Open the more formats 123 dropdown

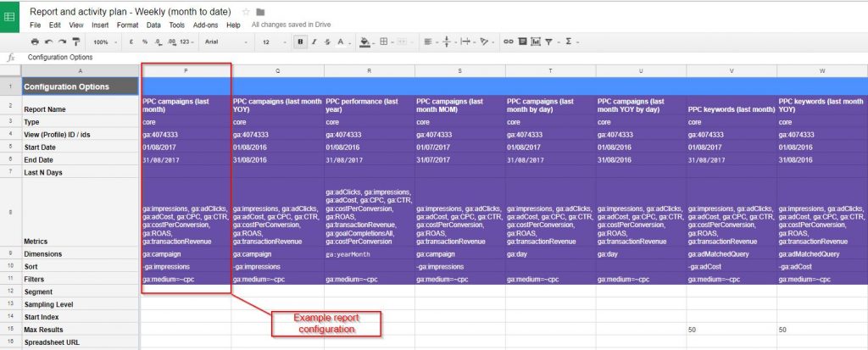(x=188, y=42)
